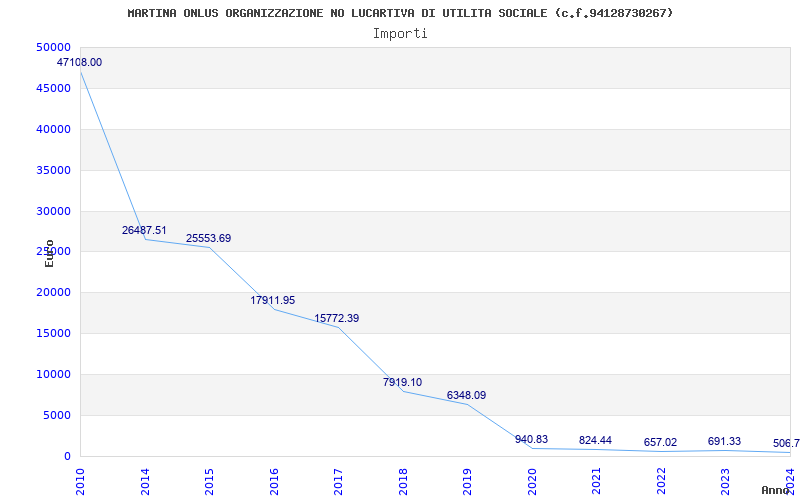This screenshot has height=500, width=800.
Task: Click x-axis year 2014
Action: pos(145,481)
